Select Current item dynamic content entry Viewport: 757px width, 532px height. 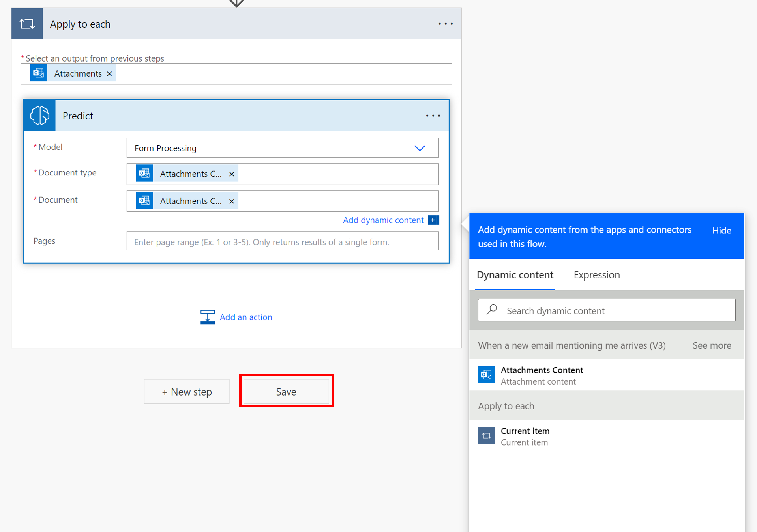pos(607,436)
